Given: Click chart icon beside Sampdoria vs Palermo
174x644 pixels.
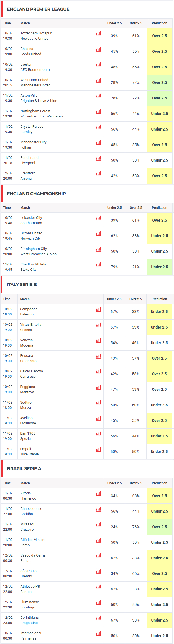Looking at the screenshot, I should point(98,309).
